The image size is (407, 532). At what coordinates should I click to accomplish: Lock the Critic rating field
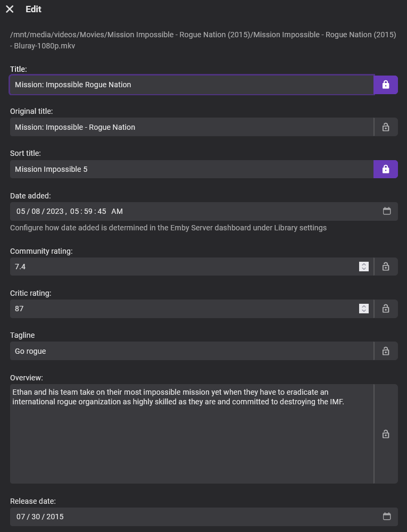[386, 309]
